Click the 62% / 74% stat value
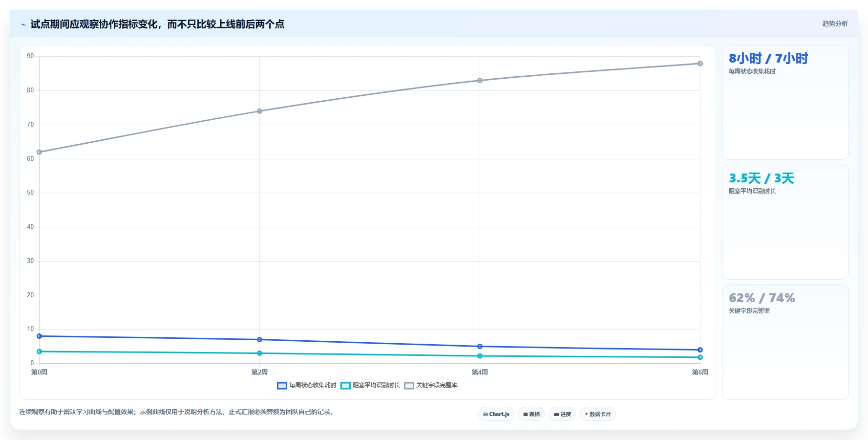 [762, 298]
